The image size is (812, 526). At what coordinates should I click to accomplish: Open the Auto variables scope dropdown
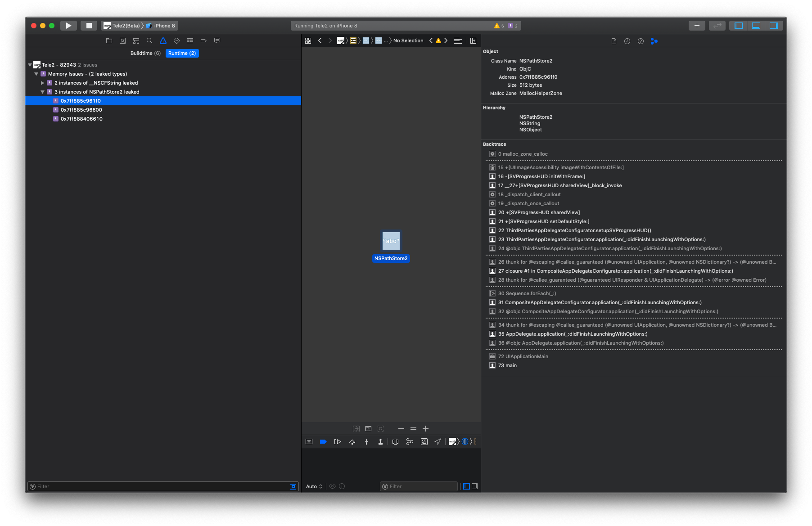pyautogui.click(x=314, y=486)
